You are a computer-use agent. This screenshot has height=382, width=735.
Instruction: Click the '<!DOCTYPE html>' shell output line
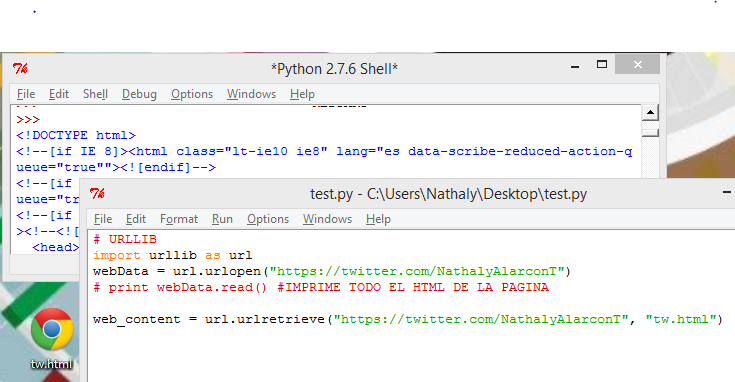click(x=76, y=135)
